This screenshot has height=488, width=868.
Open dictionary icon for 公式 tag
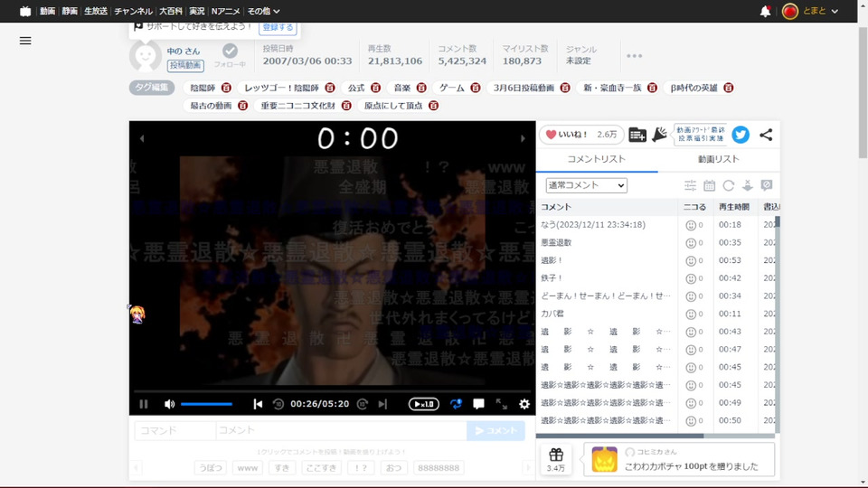pyautogui.click(x=376, y=88)
